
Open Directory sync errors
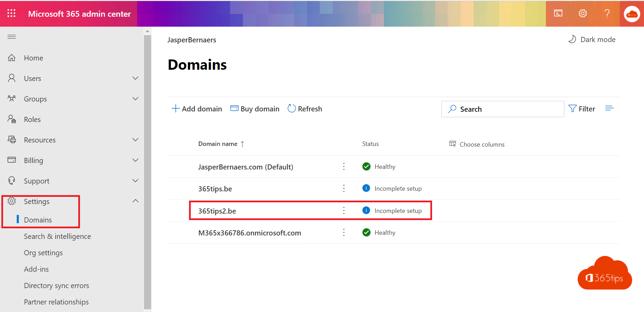[56, 285]
